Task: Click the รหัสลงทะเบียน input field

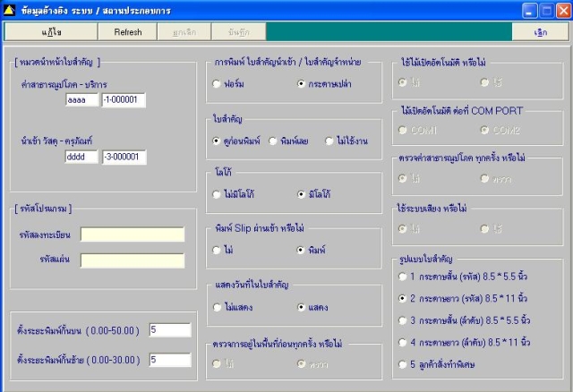Action: point(133,234)
